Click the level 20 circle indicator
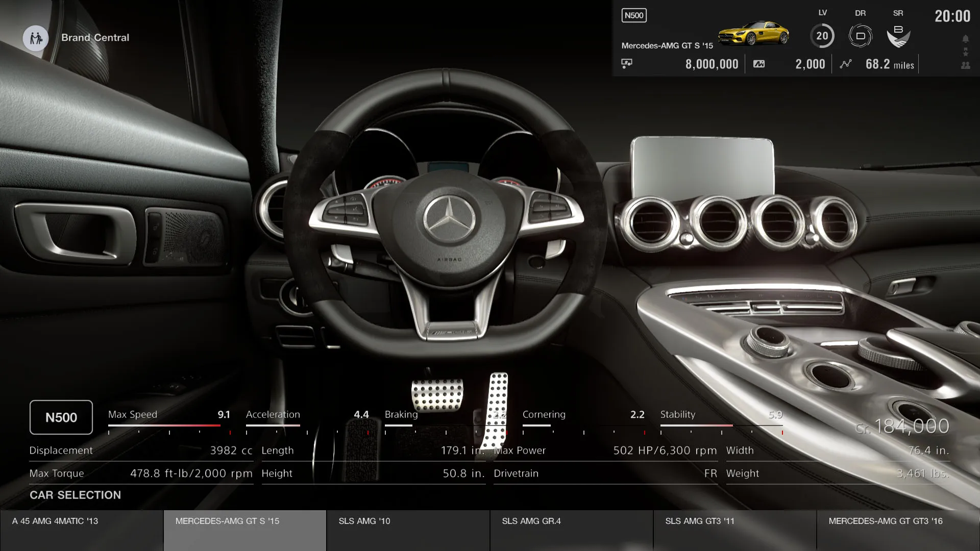 click(x=822, y=36)
